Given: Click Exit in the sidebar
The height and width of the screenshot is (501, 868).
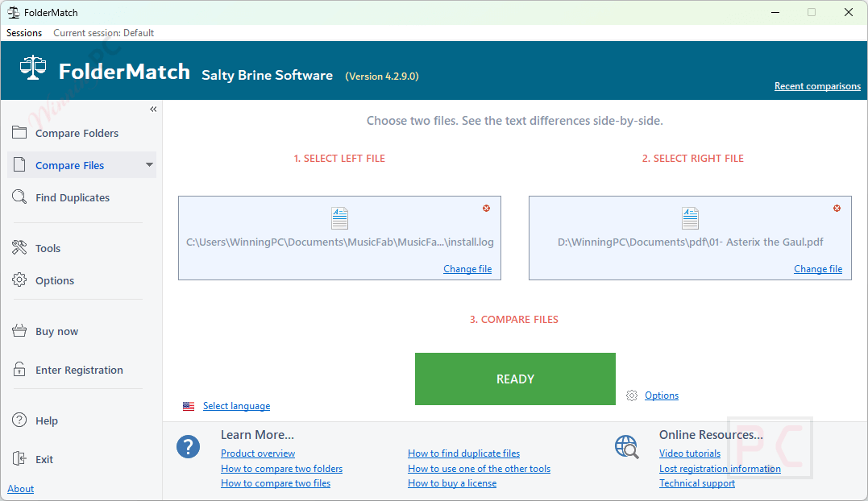Looking at the screenshot, I should pos(44,460).
